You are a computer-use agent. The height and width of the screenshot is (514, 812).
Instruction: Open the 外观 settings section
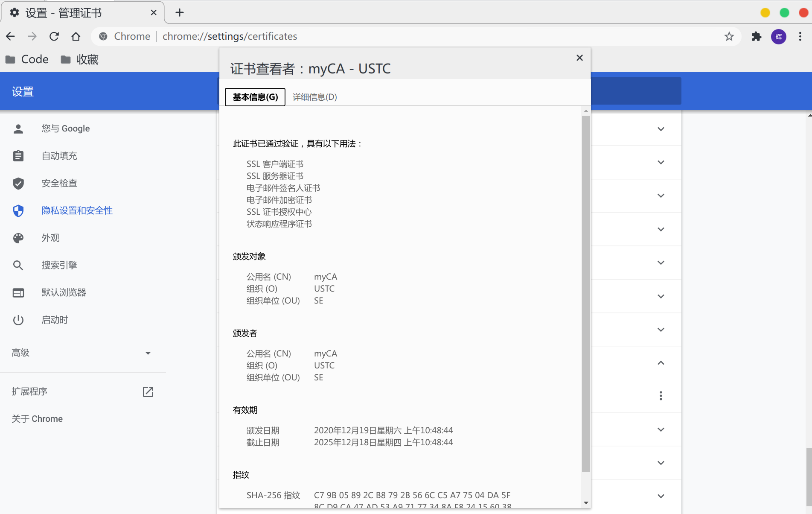click(x=50, y=238)
